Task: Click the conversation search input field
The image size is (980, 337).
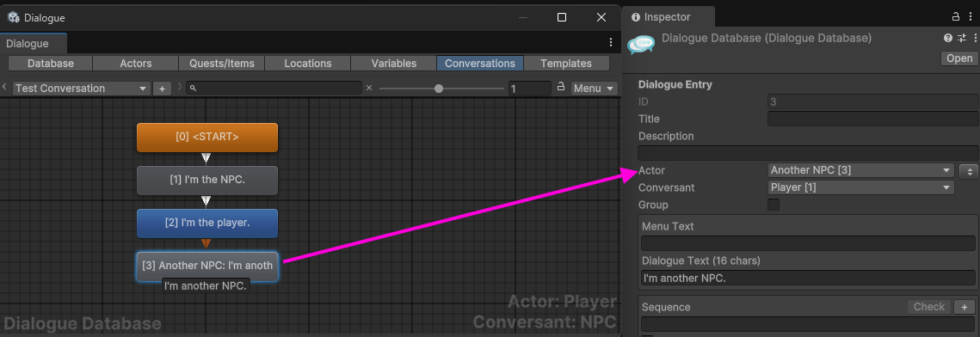Action: coord(274,88)
